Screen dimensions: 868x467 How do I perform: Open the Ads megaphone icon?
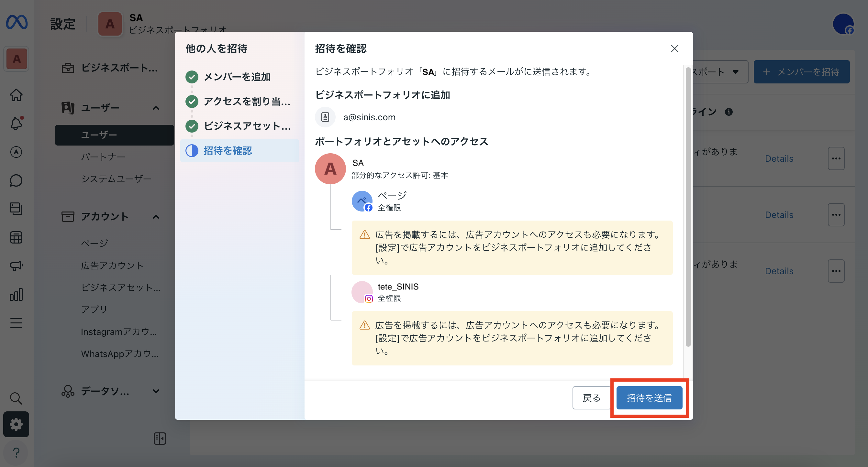pos(16,266)
